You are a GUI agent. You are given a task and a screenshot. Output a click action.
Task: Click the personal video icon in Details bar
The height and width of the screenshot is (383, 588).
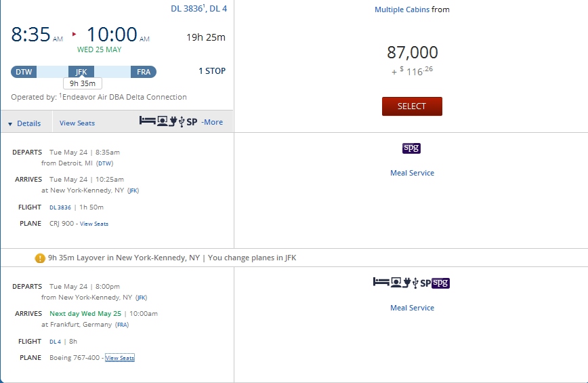click(x=163, y=121)
